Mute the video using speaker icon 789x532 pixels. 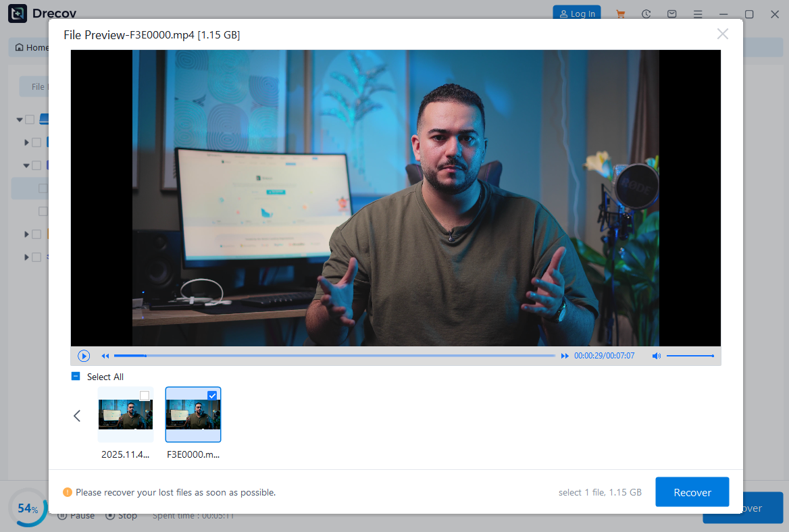point(656,356)
